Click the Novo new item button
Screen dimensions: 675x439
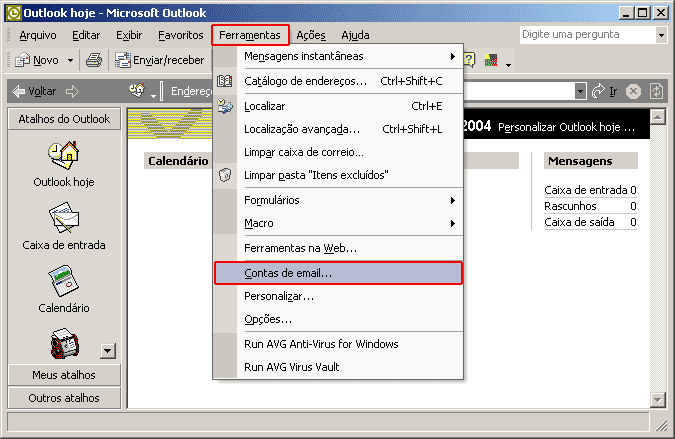pos(37,60)
